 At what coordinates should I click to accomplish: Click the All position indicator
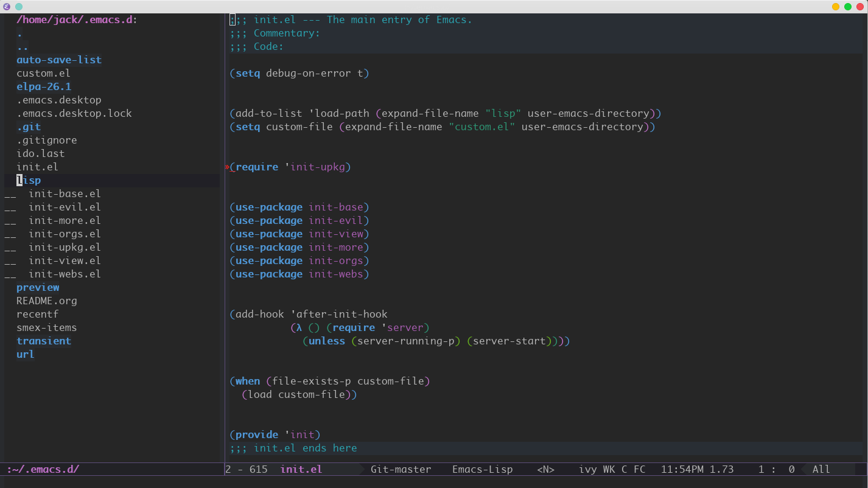point(821,469)
